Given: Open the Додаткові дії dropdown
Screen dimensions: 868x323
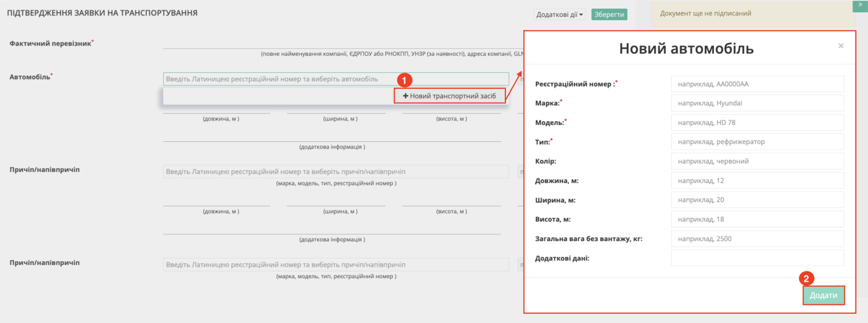Looking at the screenshot, I should [559, 14].
